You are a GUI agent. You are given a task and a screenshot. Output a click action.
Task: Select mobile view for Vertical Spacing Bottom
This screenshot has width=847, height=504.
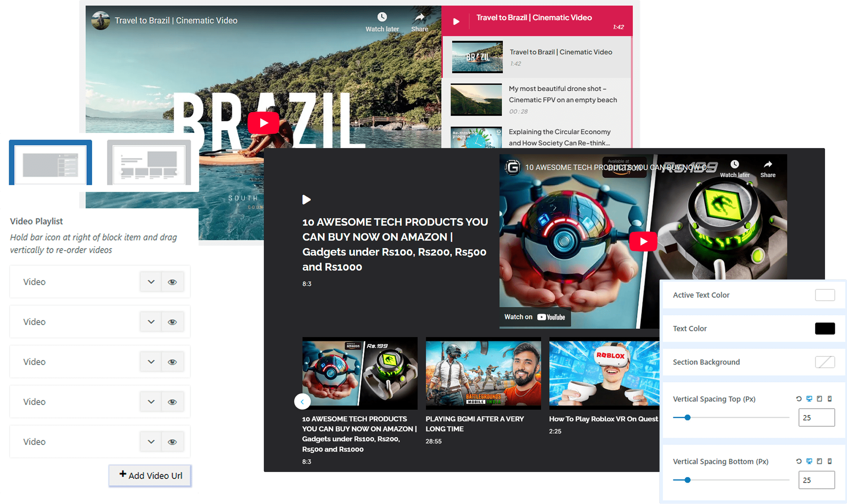coord(830,461)
